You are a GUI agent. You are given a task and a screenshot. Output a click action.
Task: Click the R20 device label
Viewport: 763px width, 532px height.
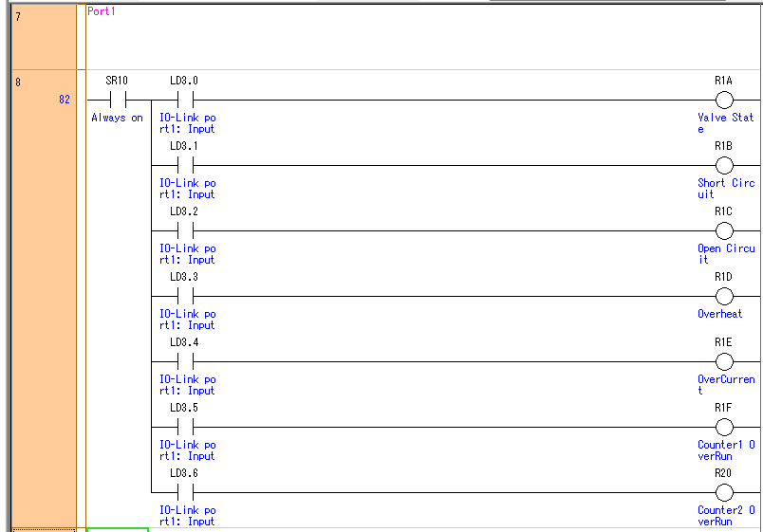pyautogui.click(x=723, y=473)
